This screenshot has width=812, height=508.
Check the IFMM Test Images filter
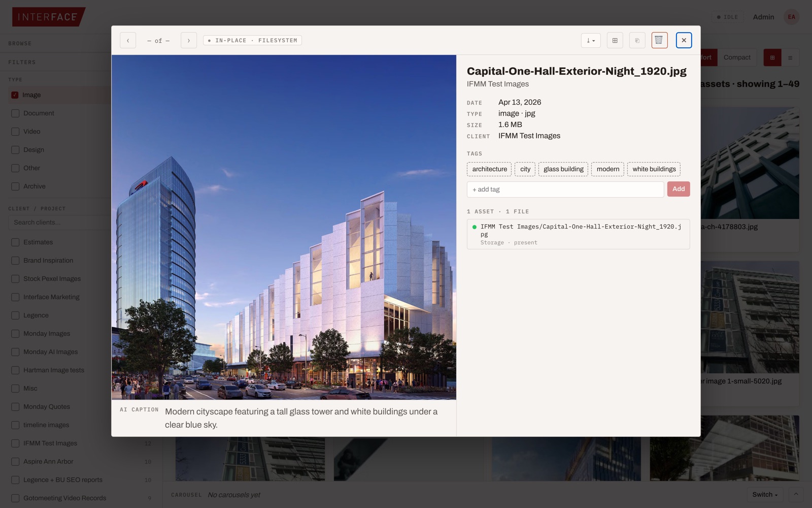click(x=15, y=443)
